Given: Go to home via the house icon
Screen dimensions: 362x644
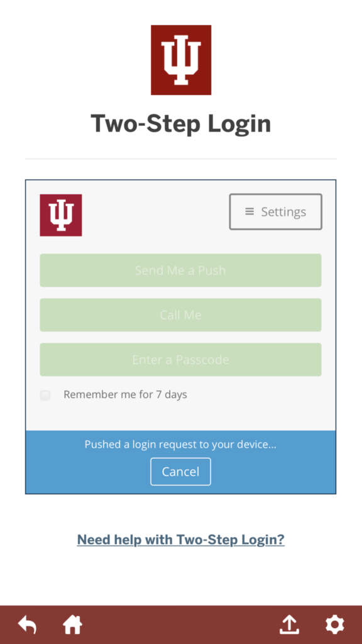Looking at the screenshot, I should pyautogui.click(x=72, y=625).
